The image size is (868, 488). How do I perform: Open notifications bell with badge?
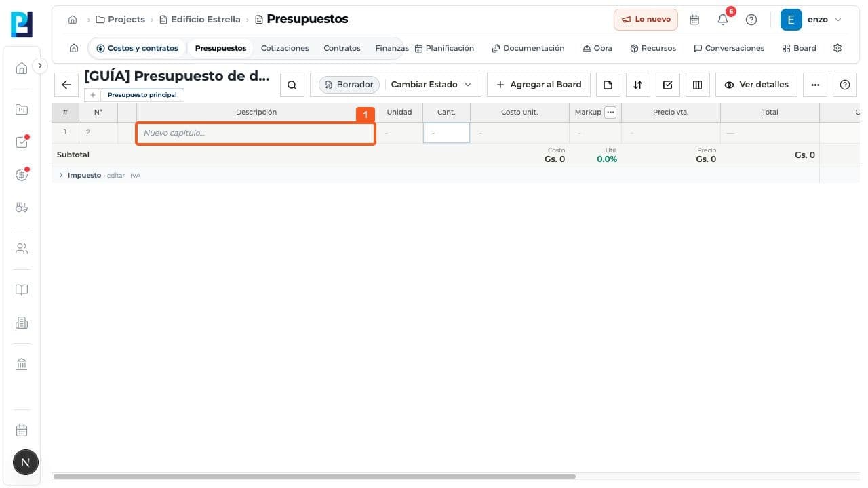pos(723,20)
